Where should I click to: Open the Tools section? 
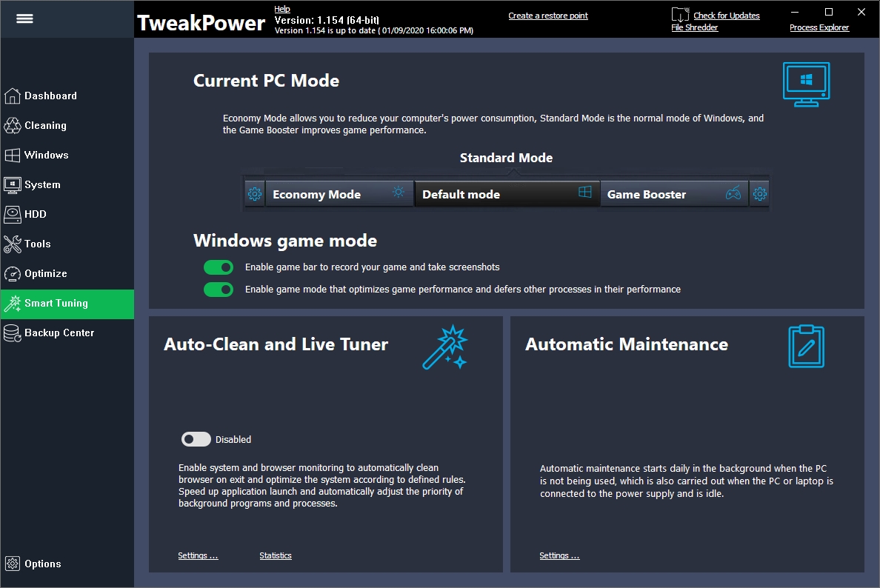point(67,244)
